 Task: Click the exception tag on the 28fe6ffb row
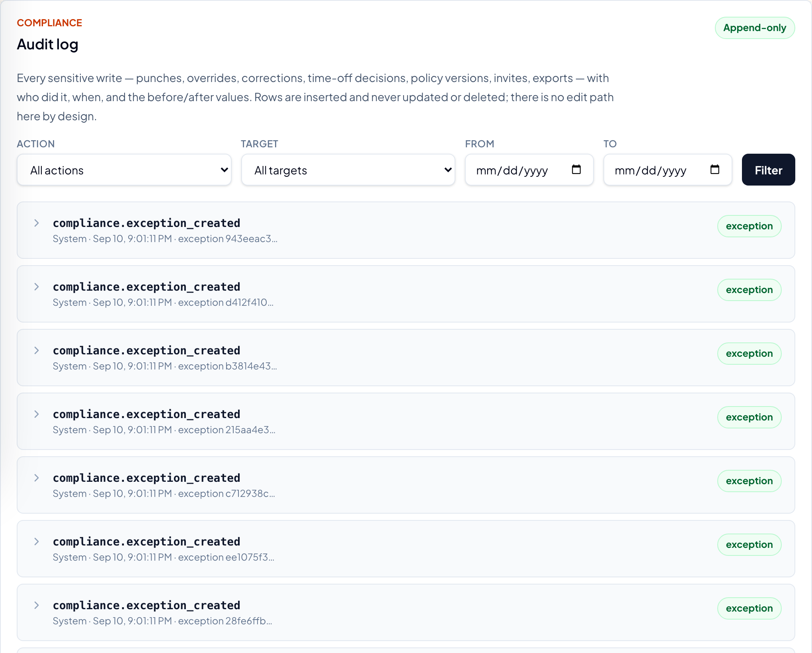point(749,608)
